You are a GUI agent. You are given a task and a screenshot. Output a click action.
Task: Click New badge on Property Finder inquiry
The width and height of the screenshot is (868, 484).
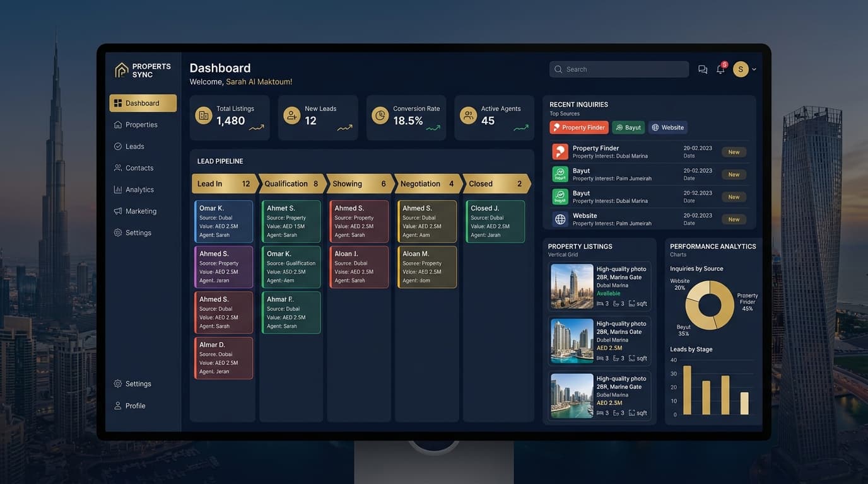click(x=734, y=152)
